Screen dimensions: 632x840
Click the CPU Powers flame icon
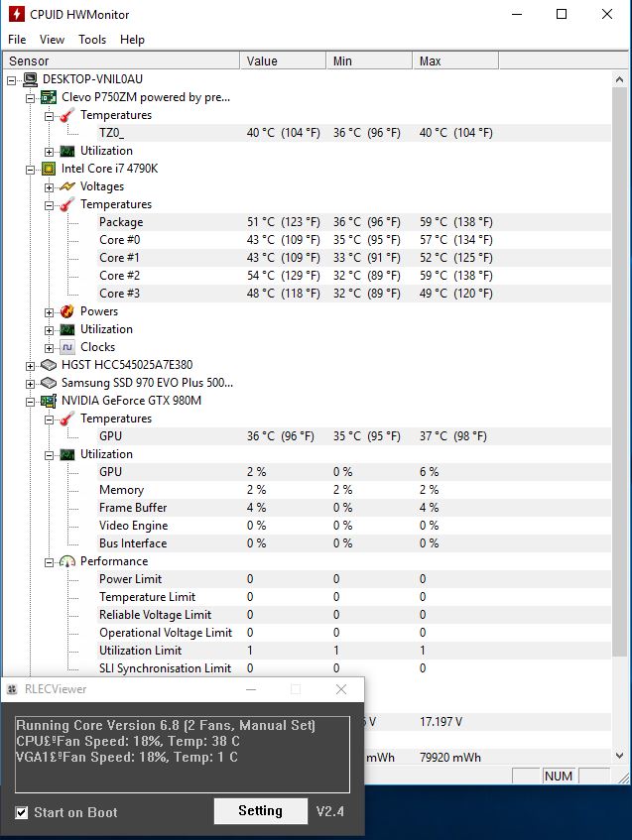[x=67, y=311]
